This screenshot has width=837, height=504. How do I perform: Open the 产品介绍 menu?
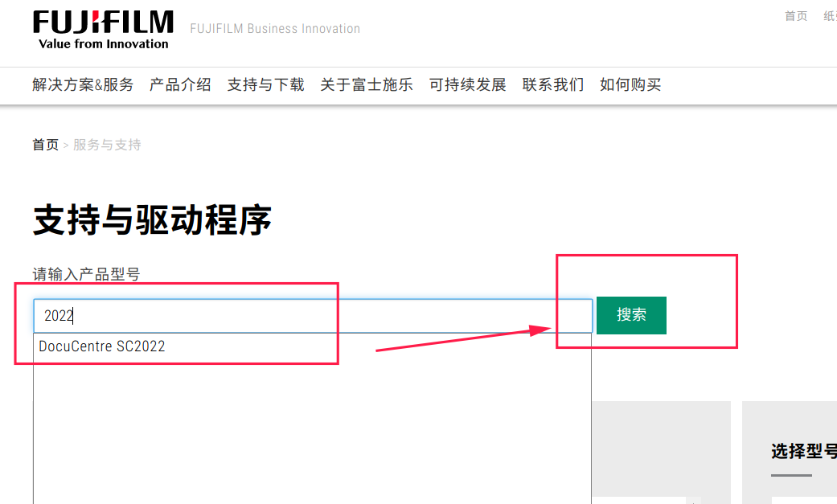(x=180, y=84)
